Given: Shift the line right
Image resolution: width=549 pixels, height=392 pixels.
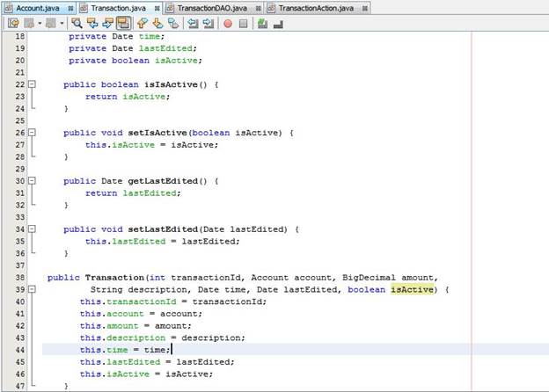Looking at the screenshot, I should pyautogui.click(x=209, y=24).
